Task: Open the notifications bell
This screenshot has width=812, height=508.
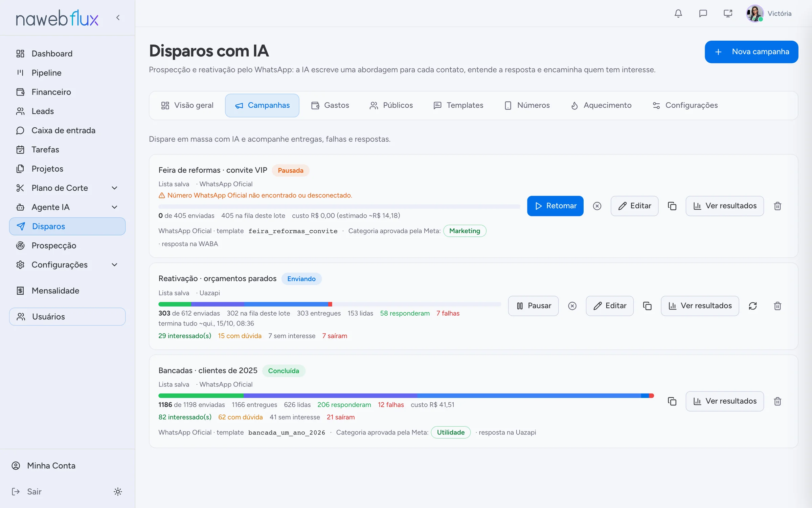Action: [x=678, y=14]
